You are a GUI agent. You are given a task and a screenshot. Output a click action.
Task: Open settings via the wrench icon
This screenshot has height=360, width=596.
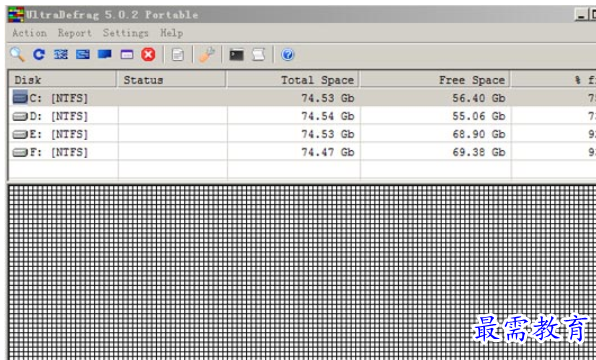207,55
